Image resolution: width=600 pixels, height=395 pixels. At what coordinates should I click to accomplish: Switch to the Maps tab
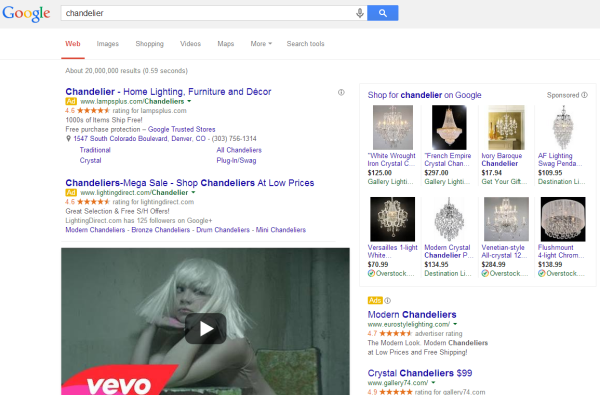click(x=225, y=44)
